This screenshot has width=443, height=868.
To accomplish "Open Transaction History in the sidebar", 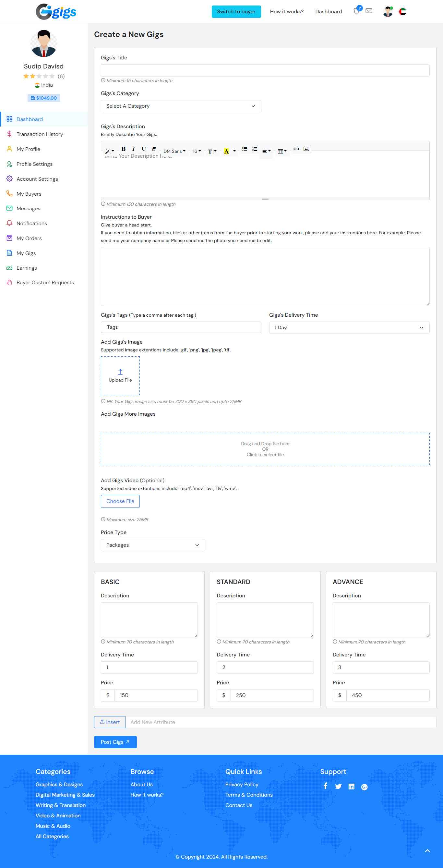I will point(40,134).
